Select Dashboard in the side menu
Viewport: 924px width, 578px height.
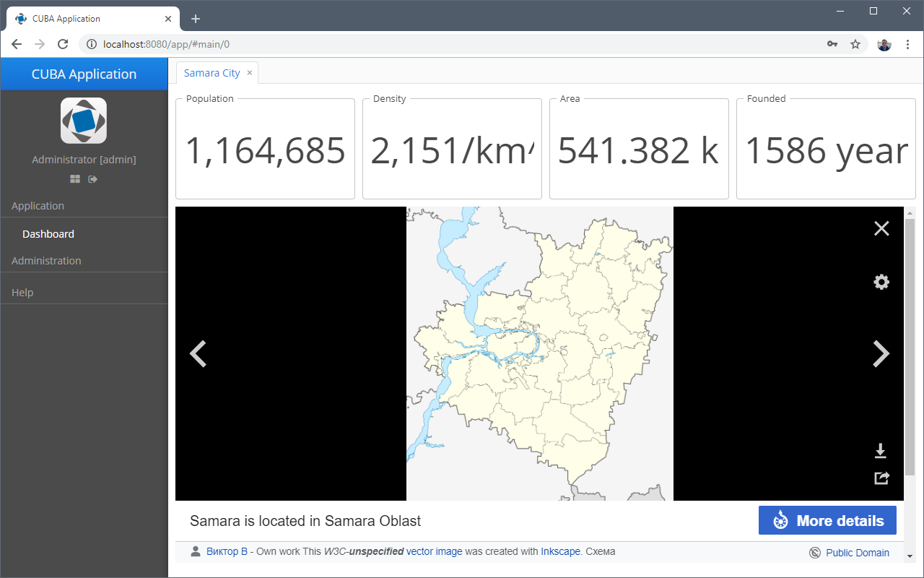[48, 234]
